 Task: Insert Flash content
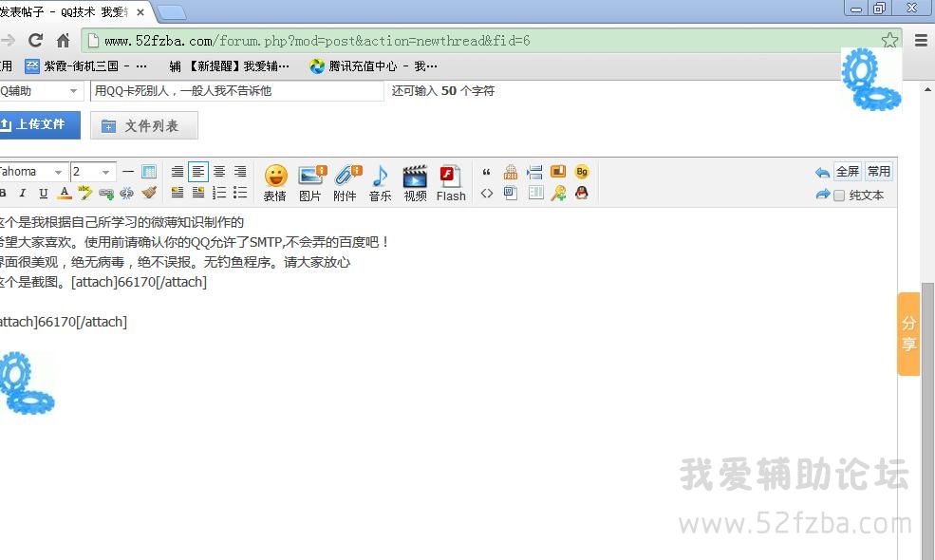tap(451, 183)
